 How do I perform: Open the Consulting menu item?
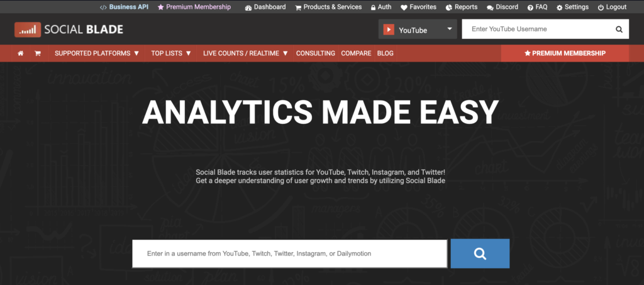[316, 53]
